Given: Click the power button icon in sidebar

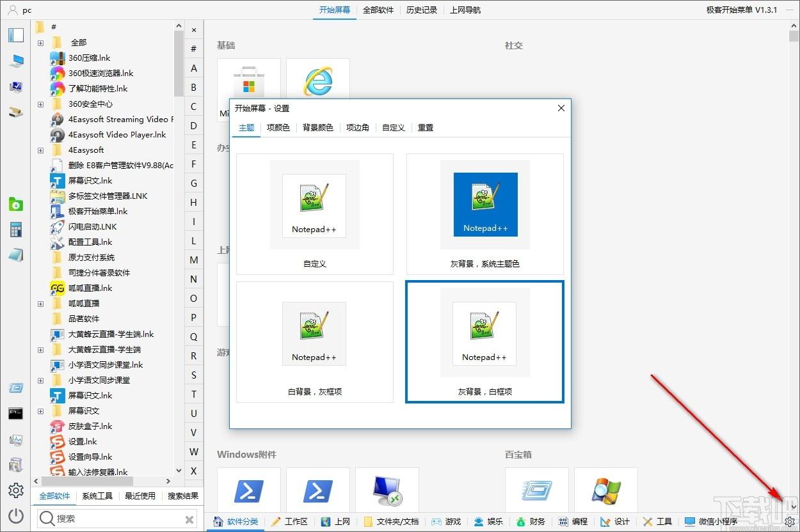Looking at the screenshot, I should (16, 516).
